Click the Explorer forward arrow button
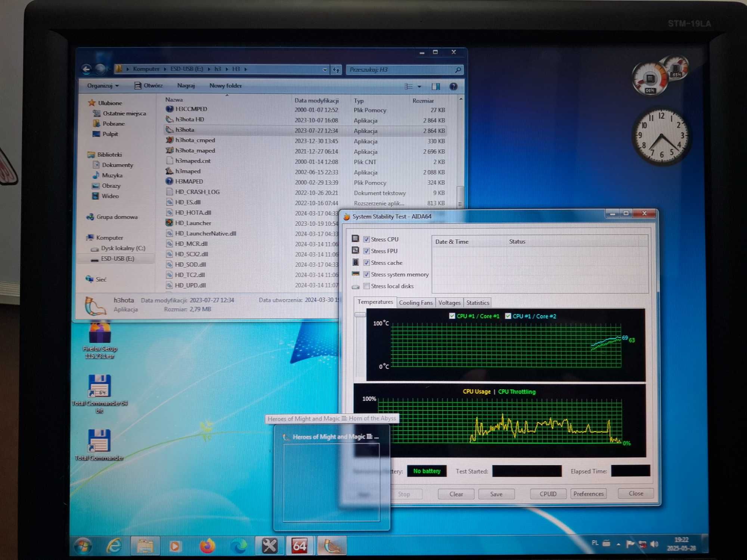Screen dimensions: 747x560 point(100,69)
